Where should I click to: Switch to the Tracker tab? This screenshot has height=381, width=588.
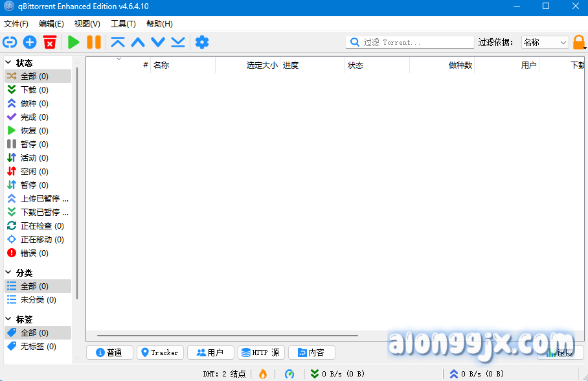pyautogui.click(x=159, y=352)
